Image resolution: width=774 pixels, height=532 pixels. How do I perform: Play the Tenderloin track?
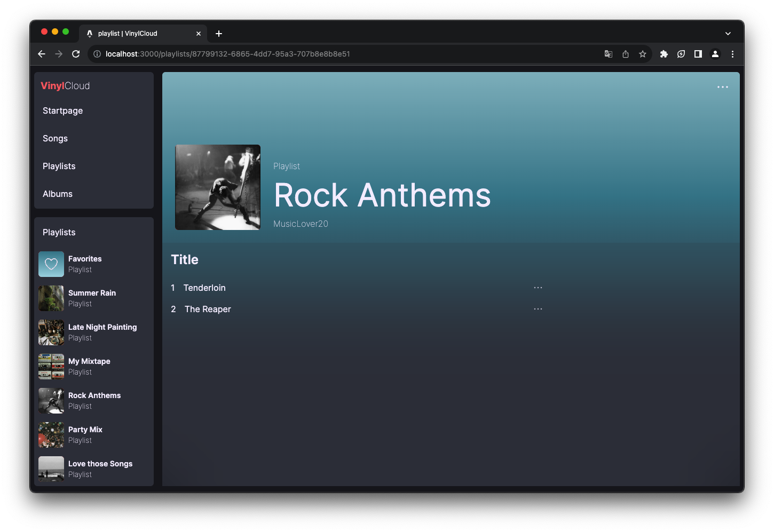pyautogui.click(x=204, y=288)
